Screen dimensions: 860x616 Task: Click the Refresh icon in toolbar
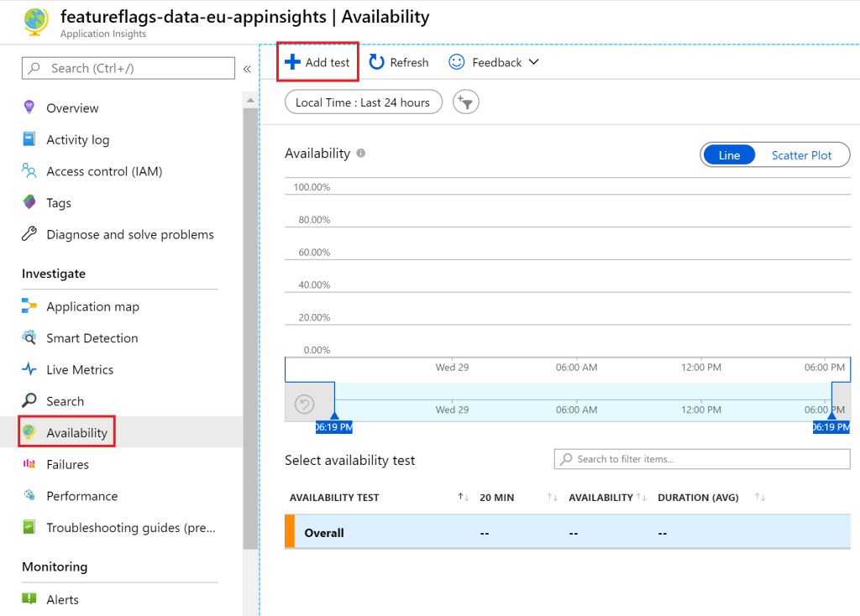(x=377, y=62)
